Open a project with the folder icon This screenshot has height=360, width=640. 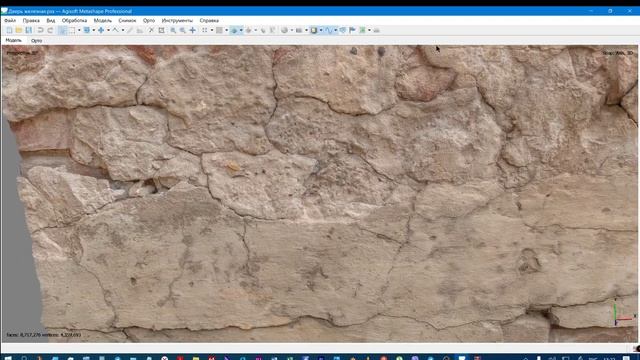pos(19,30)
